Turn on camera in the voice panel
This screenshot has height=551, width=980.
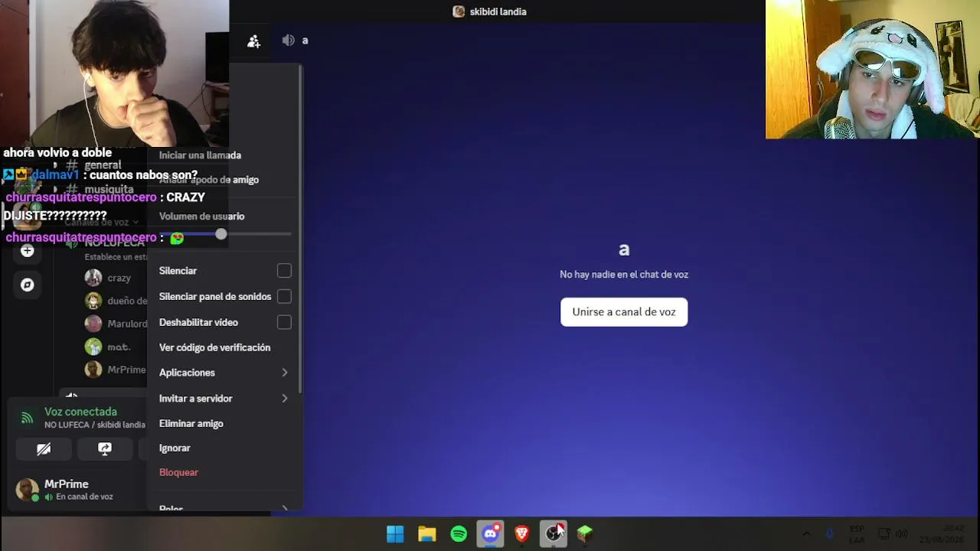click(44, 449)
